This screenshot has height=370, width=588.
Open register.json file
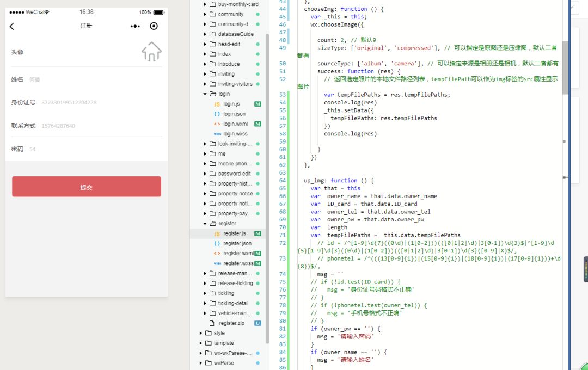click(x=237, y=243)
